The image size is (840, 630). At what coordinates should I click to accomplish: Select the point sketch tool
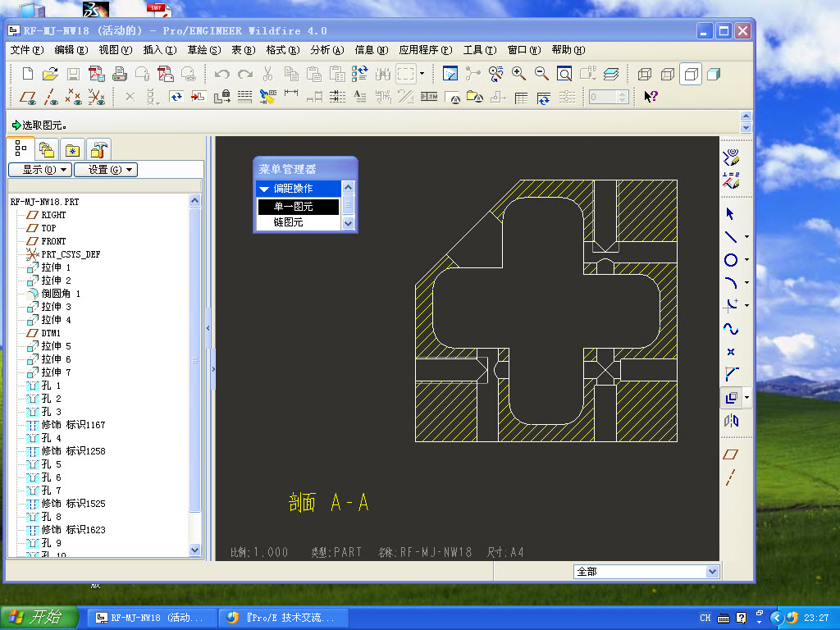731,352
